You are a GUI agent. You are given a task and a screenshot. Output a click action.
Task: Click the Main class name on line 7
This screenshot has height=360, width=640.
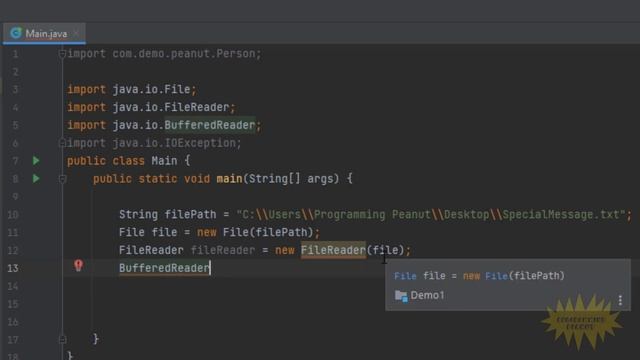164,161
